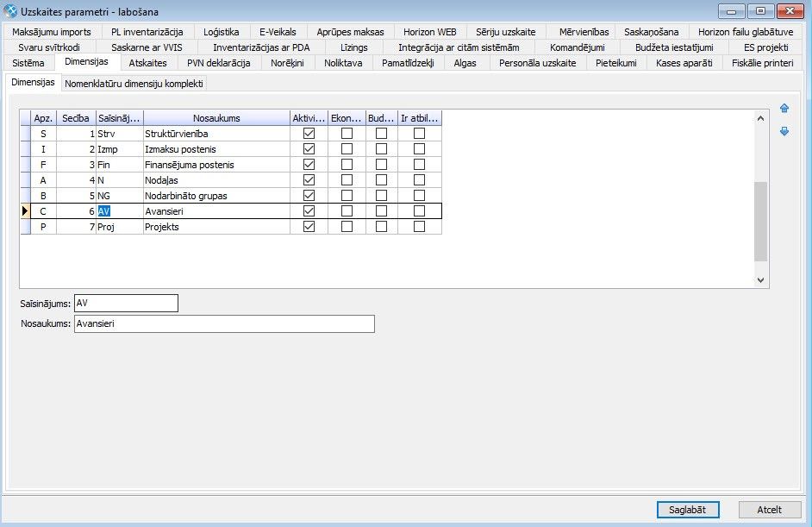The width and height of the screenshot is (812, 527).
Task: Select the Dimensijas subtab
Action: coord(33,82)
